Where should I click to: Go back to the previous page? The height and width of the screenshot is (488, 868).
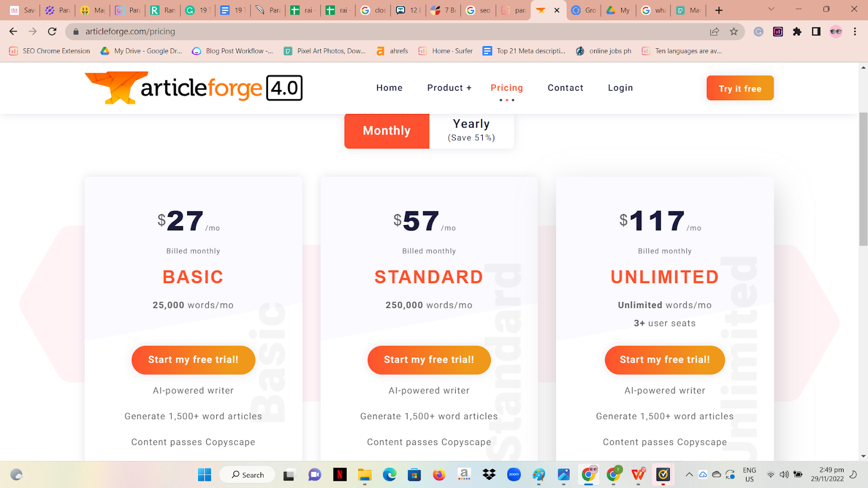pos(14,31)
